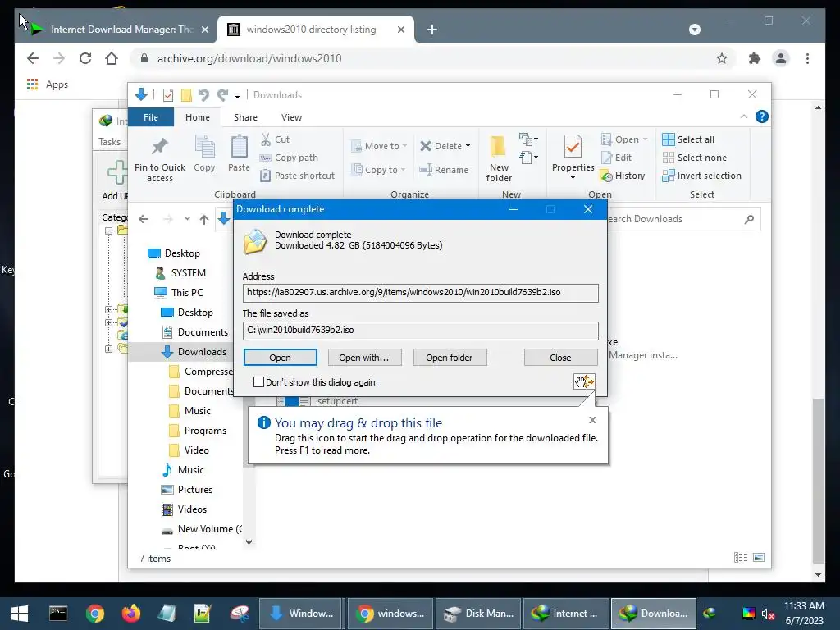This screenshot has height=630, width=840.
Task: Select the View ribbon tab
Action: 291,117
